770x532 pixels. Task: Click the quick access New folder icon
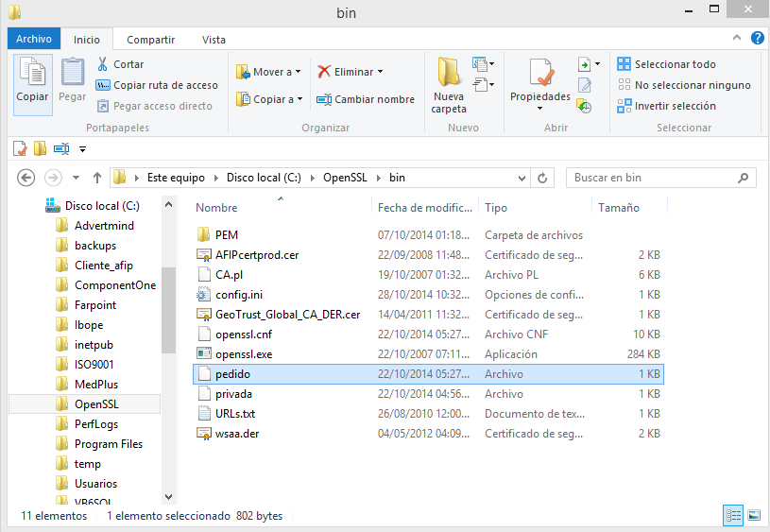[x=40, y=148]
